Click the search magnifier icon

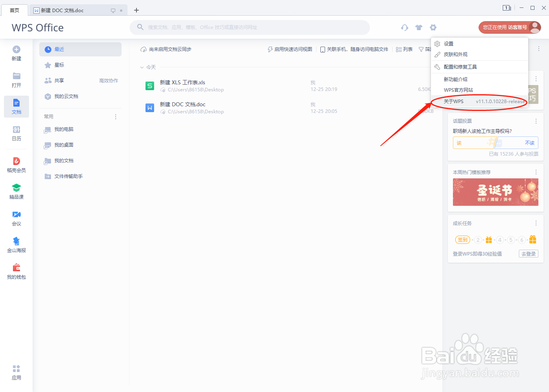point(140,27)
